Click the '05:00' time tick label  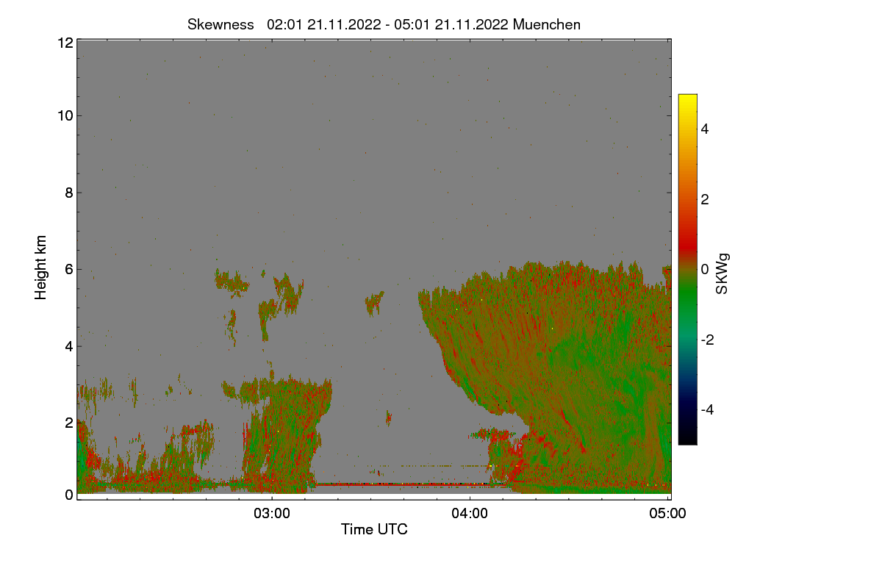tap(668, 514)
